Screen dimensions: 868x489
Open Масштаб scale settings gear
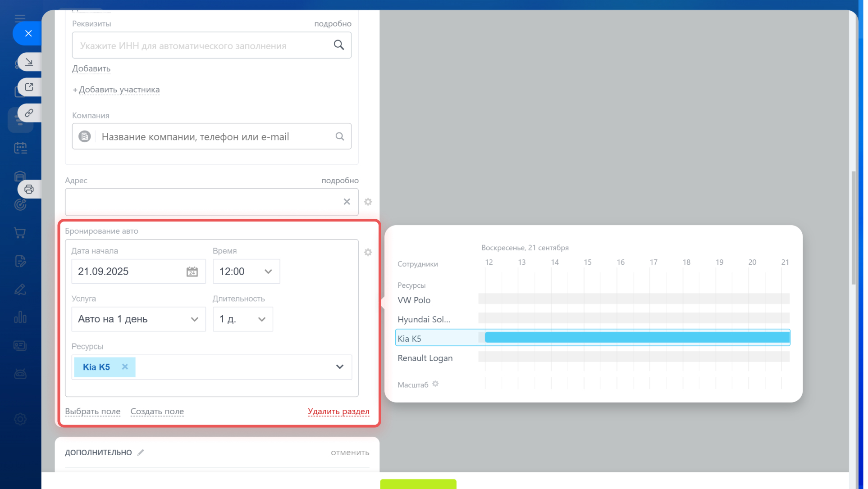(x=435, y=384)
